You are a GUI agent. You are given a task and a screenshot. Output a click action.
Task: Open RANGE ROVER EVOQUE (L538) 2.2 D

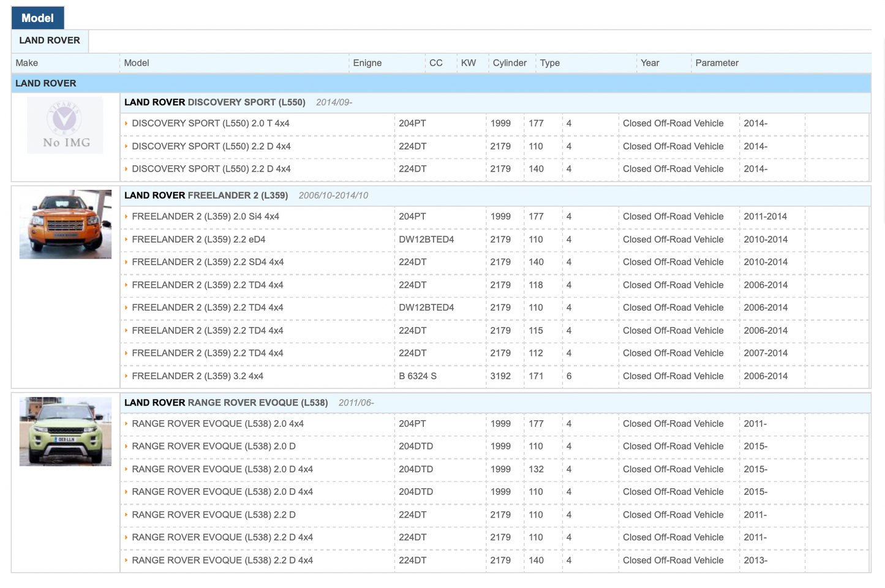click(x=214, y=515)
